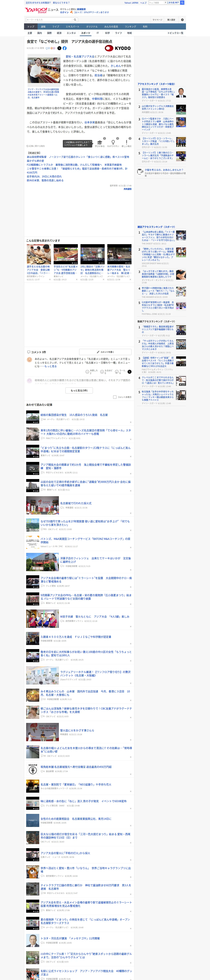Screen dimensions: 210x980
Task: Click the keyword search magnifier icon
Action: click(75, 20)
